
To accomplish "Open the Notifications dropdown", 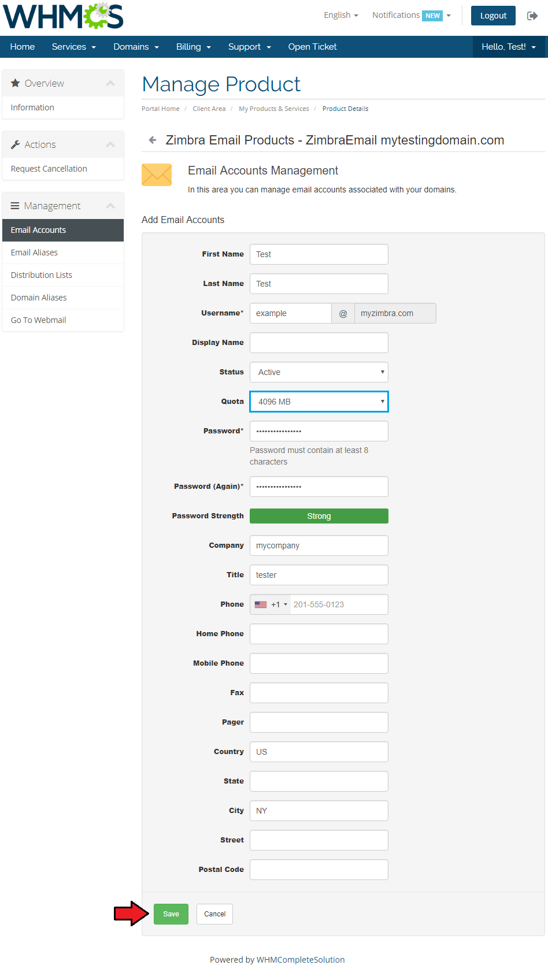I will pos(412,15).
